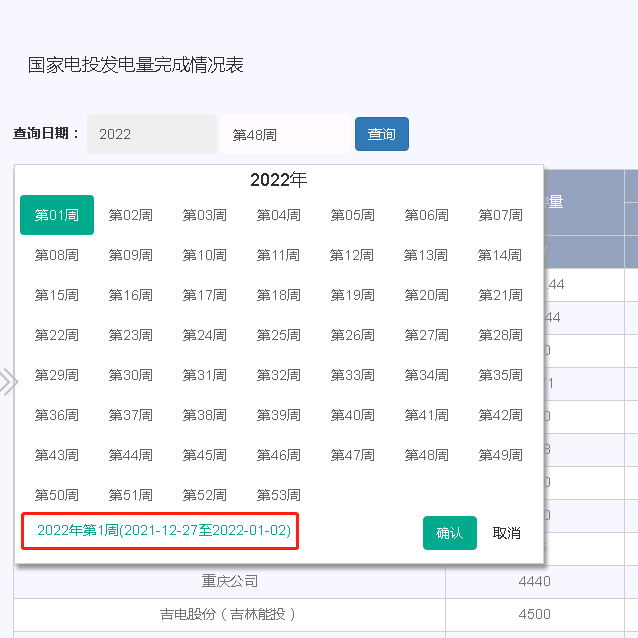Click week 第53周
638x638 pixels.
tap(279, 495)
